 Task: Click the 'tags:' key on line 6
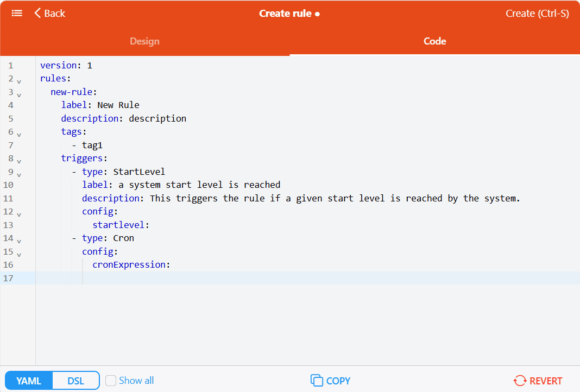tap(74, 131)
